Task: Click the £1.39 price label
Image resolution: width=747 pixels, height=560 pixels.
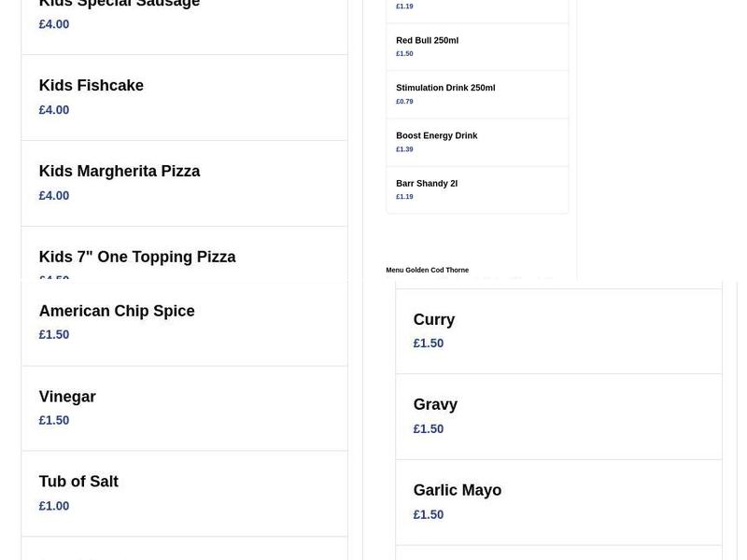Action: 404,149
